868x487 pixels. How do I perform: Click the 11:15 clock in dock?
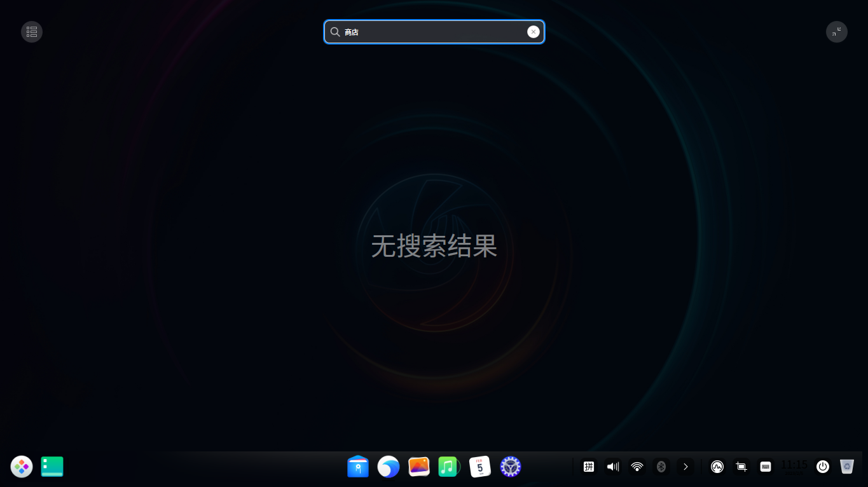pyautogui.click(x=794, y=467)
